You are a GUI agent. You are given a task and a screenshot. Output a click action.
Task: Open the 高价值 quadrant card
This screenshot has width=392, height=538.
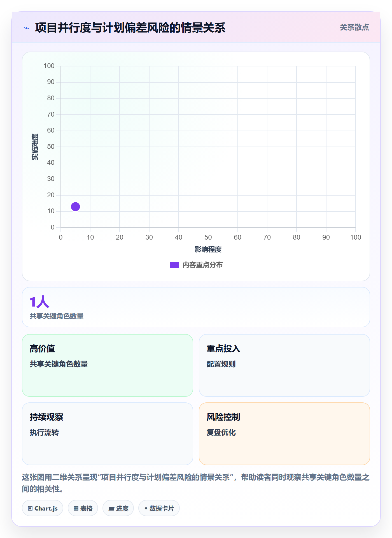tap(108, 365)
